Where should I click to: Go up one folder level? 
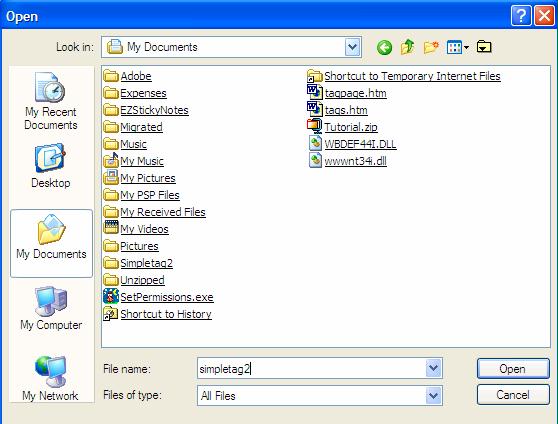(408, 47)
